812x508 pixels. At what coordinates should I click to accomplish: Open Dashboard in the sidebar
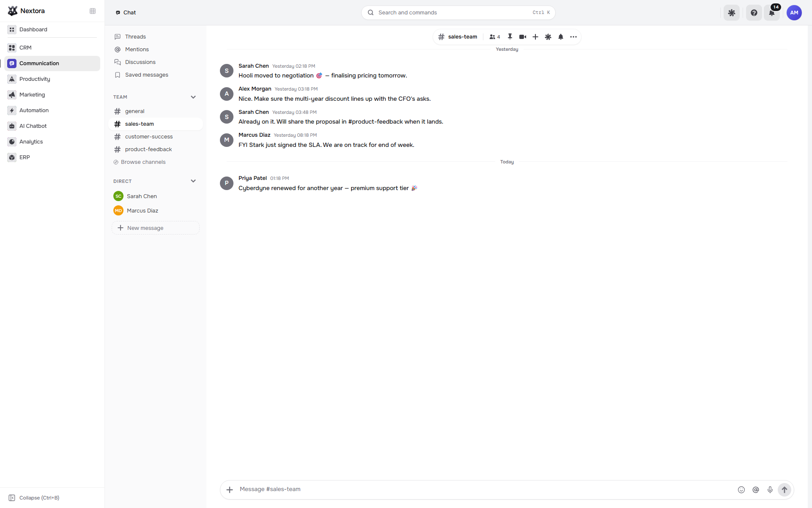coord(52,30)
